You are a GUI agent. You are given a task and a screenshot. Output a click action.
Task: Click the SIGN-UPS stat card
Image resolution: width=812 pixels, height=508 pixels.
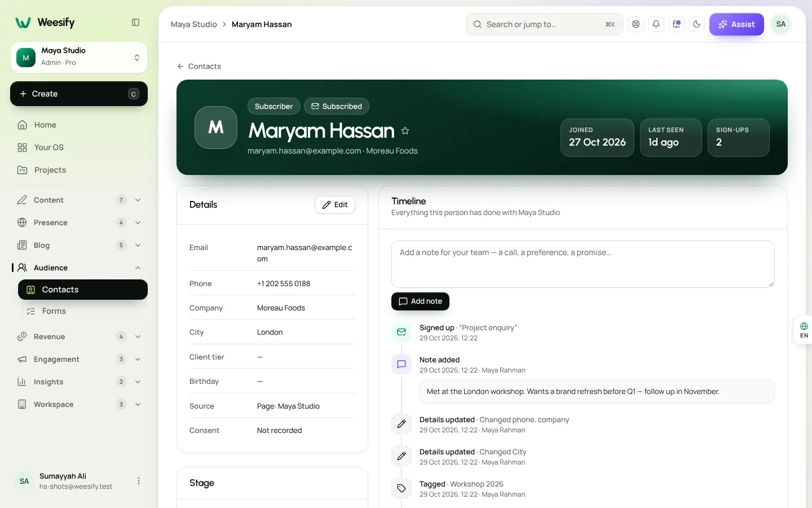click(739, 138)
